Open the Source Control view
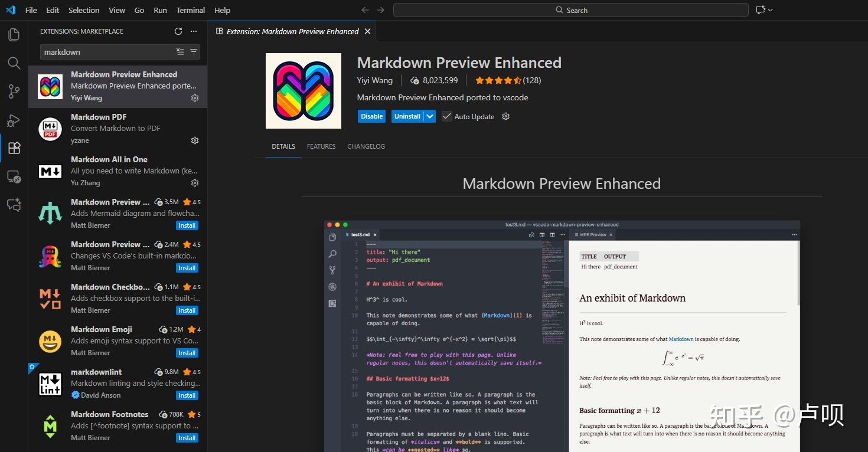The image size is (868, 452). click(14, 91)
